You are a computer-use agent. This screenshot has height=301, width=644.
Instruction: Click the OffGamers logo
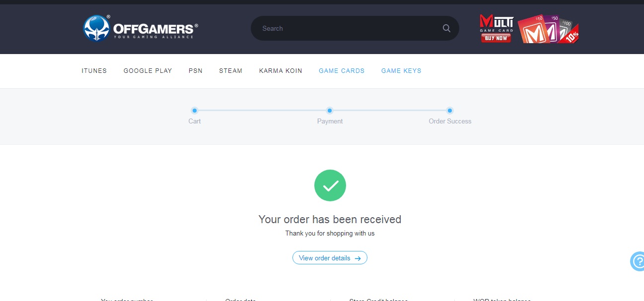point(139,28)
